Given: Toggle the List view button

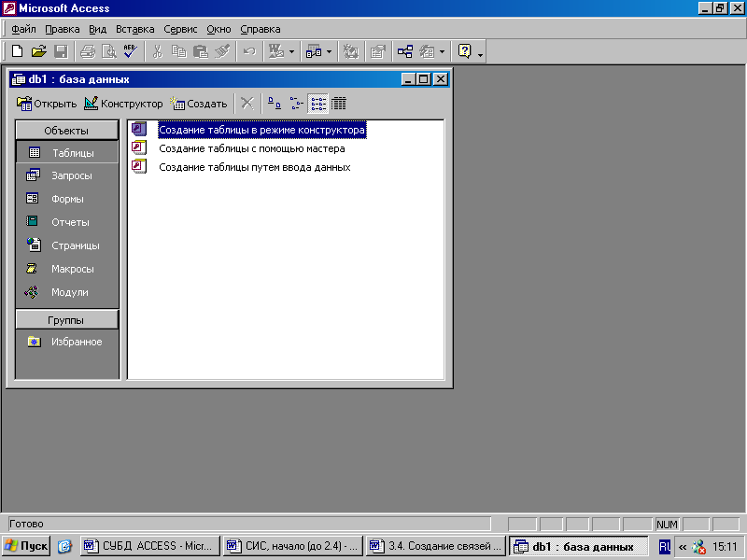Looking at the screenshot, I should click(x=318, y=104).
